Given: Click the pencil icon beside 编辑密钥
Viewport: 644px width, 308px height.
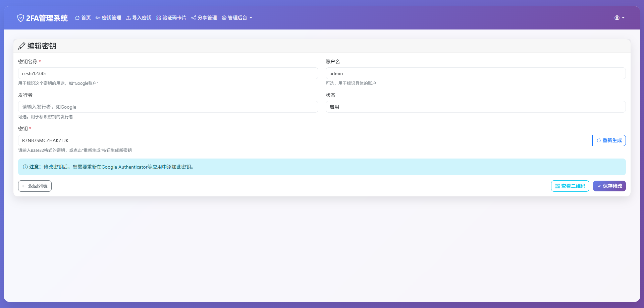Looking at the screenshot, I should click(22, 46).
